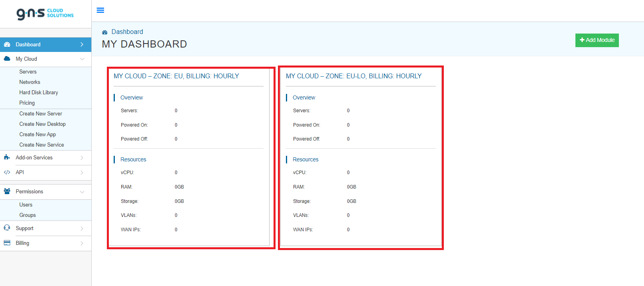The image size is (644, 286).
Task: Click the hamburger menu icon
Action: pyautogui.click(x=100, y=10)
